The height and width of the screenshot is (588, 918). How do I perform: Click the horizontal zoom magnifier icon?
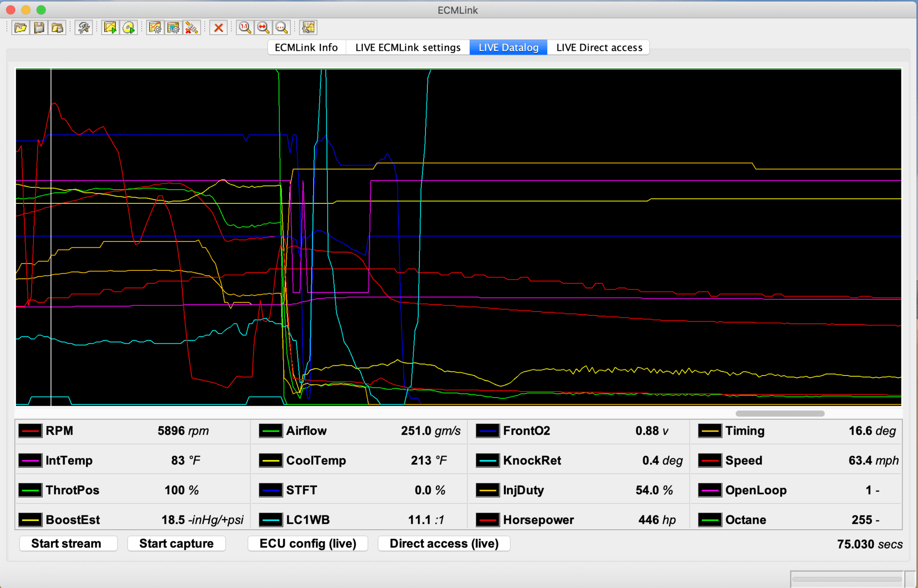(x=263, y=28)
